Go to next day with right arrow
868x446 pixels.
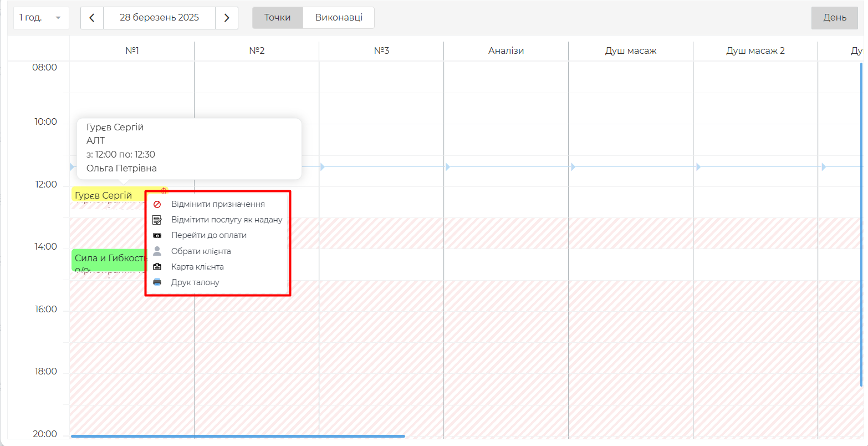pos(227,18)
